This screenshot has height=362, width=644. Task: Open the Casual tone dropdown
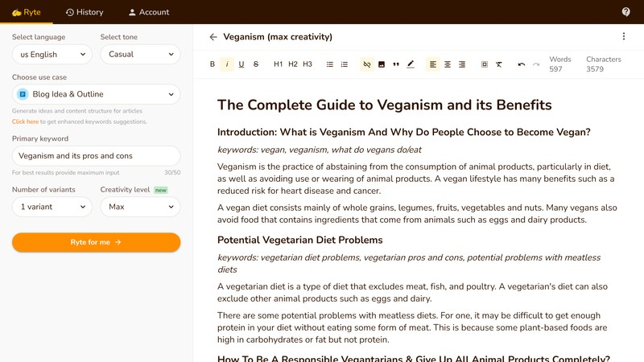click(x=140, y=54)
